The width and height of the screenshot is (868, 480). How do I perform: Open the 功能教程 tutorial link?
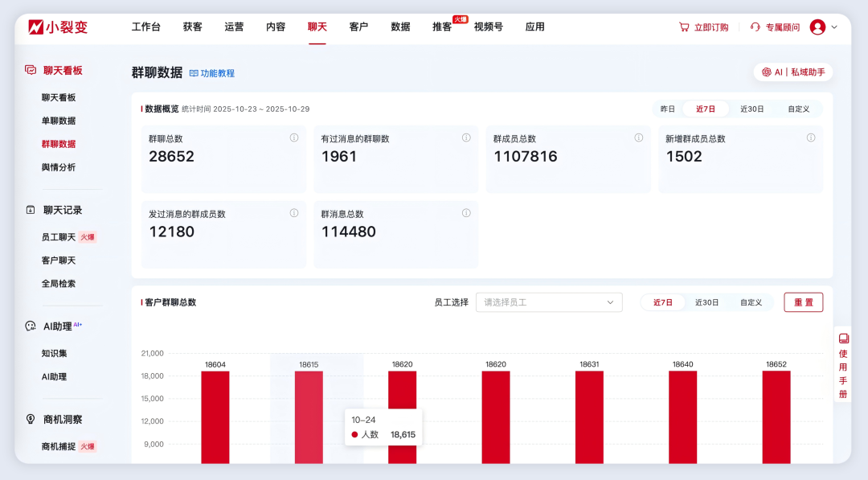214,73
